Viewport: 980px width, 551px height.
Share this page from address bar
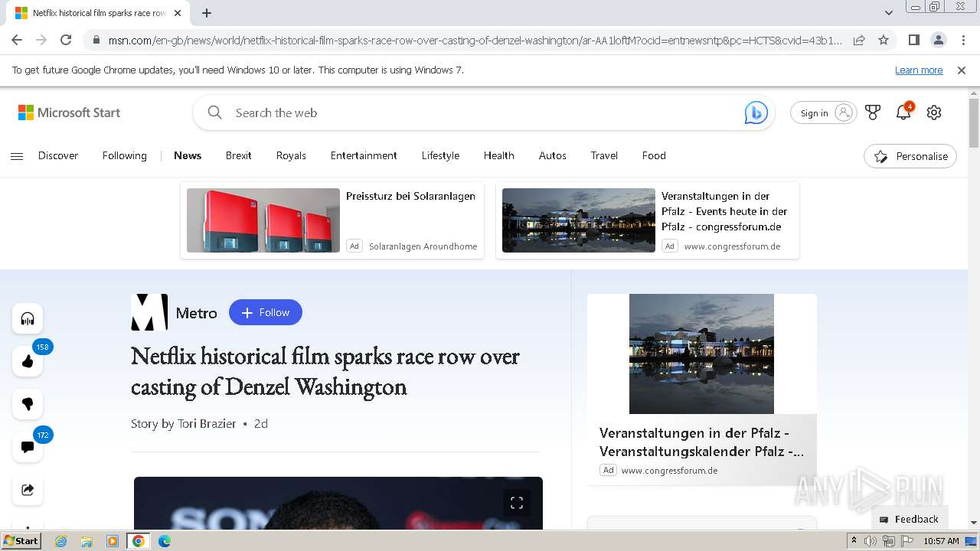point(859,40)
